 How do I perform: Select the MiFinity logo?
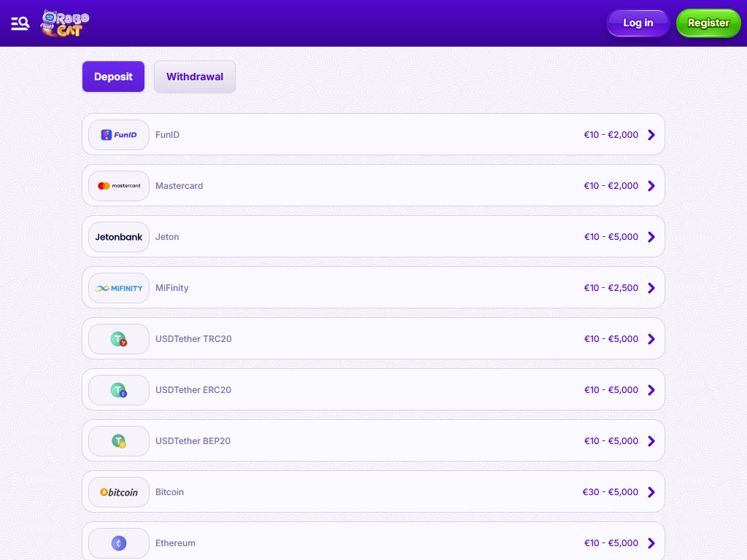119,288
